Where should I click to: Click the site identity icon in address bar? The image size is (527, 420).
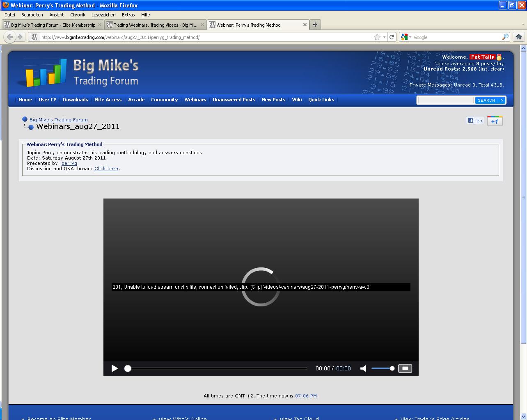point(34,37)
